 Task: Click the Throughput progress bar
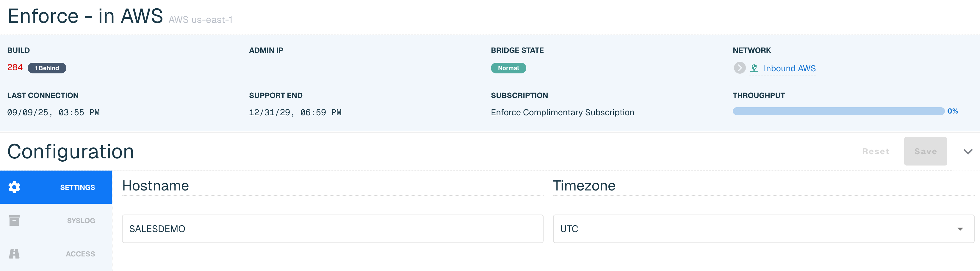pyautogui.click(x=838, y=111)
